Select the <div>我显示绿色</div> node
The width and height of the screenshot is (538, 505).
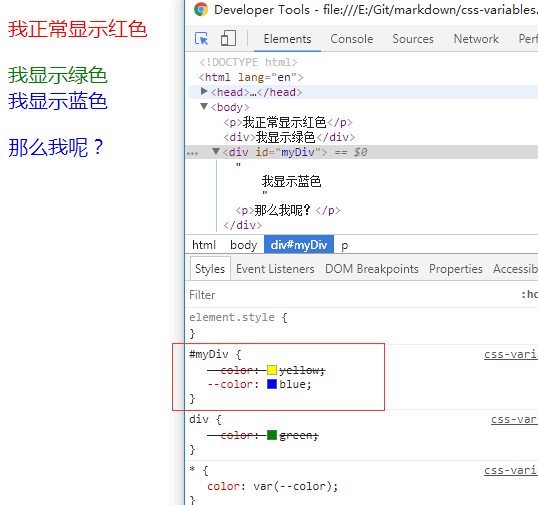tap(289, 137)
